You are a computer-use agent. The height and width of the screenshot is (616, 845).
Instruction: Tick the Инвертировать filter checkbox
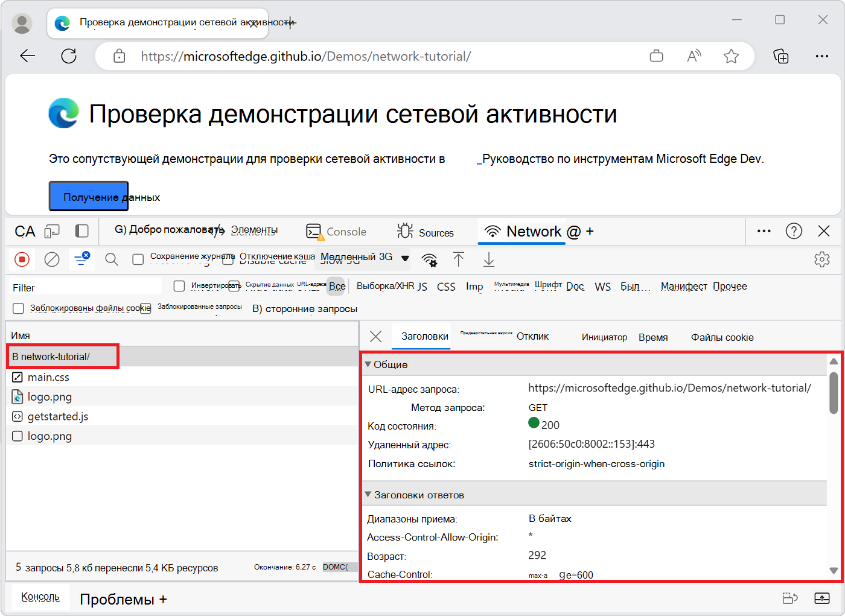tap(179, 286)
